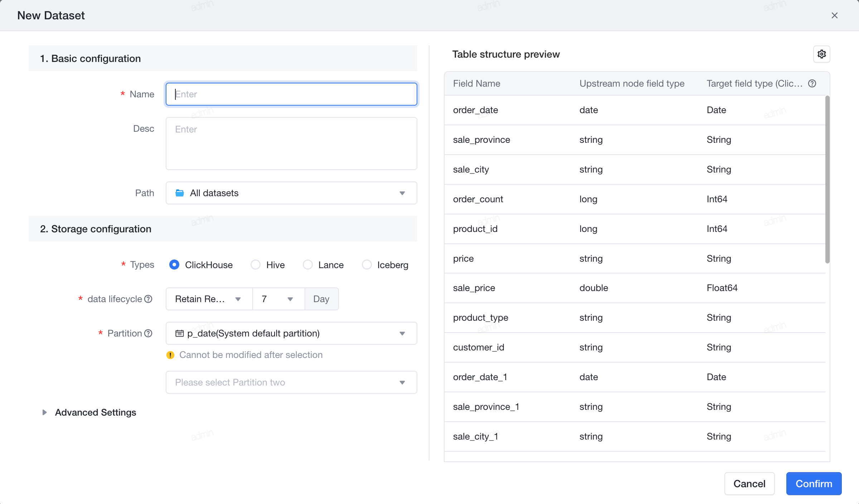Click warning icon beside Cannot be modified

tap(170, 355)
